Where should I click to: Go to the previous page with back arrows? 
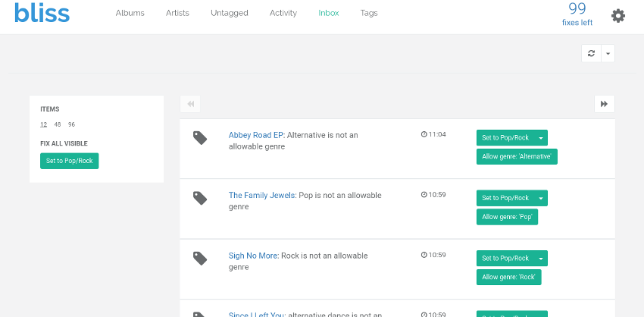(191, 104)
